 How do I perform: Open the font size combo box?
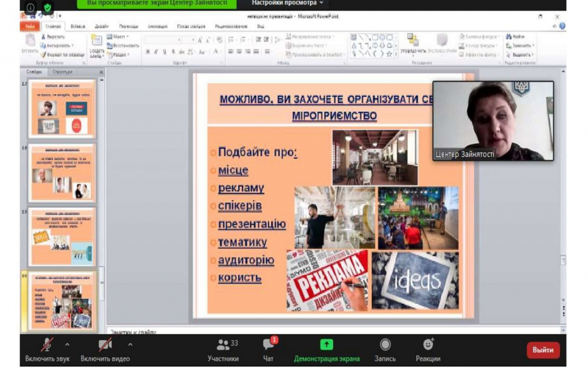[x=189, y=40]
